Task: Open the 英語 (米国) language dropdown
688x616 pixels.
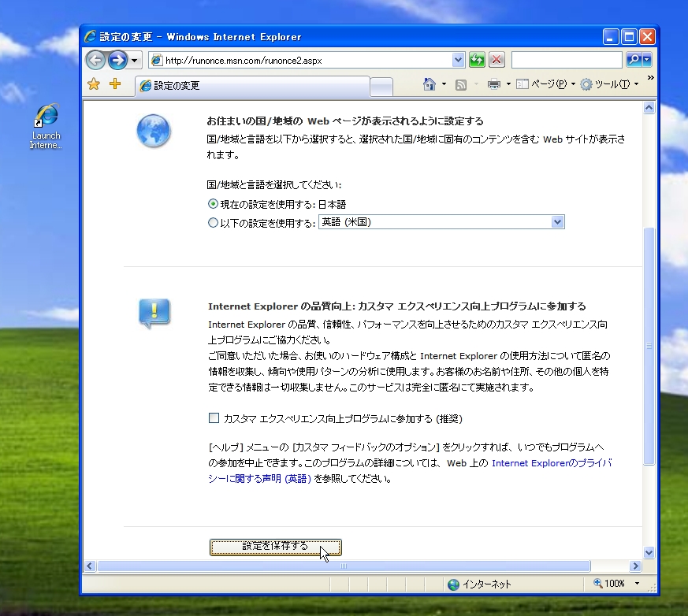Action: pos(441,222)
